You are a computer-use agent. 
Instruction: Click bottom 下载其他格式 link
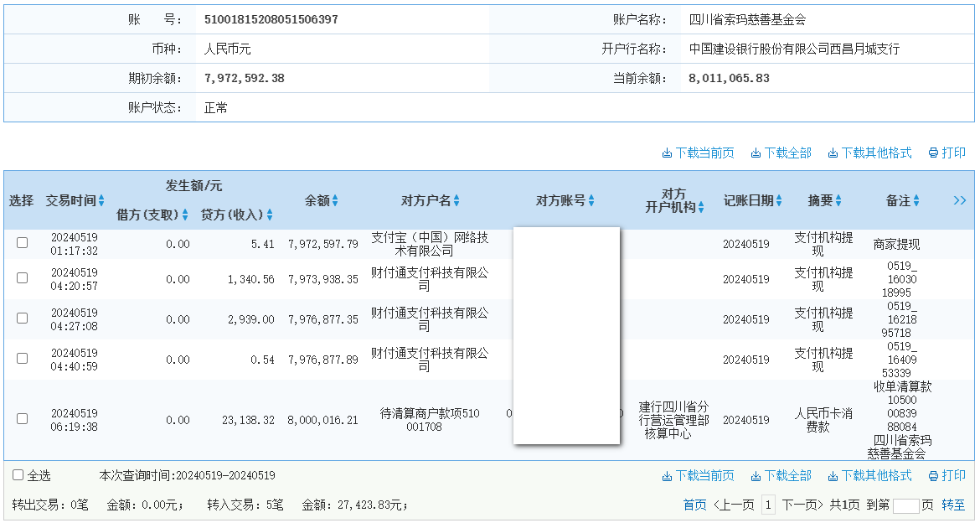pyautogui.click(x=869, y=476)
